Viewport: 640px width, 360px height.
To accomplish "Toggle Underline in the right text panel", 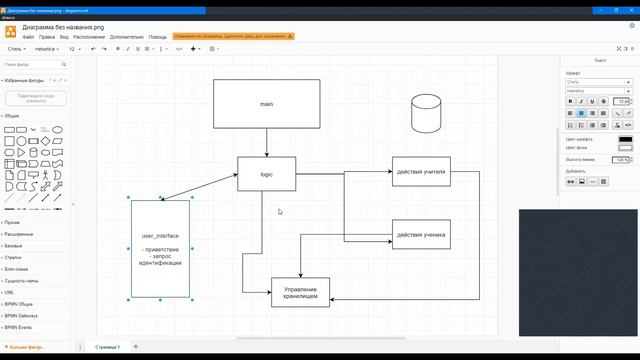I will tap(592, 101).
